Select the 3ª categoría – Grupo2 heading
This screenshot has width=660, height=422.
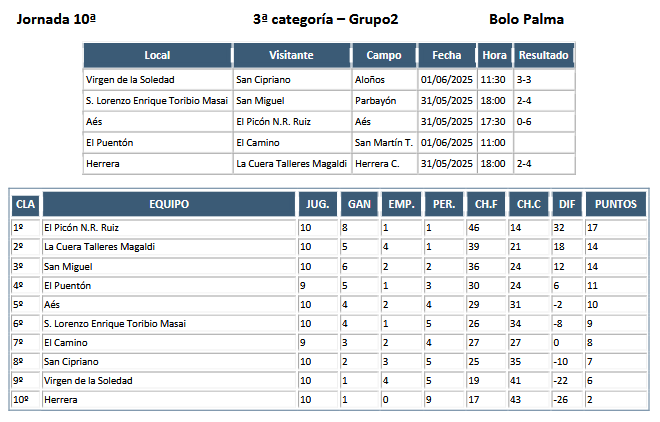(x=325, y=19)
